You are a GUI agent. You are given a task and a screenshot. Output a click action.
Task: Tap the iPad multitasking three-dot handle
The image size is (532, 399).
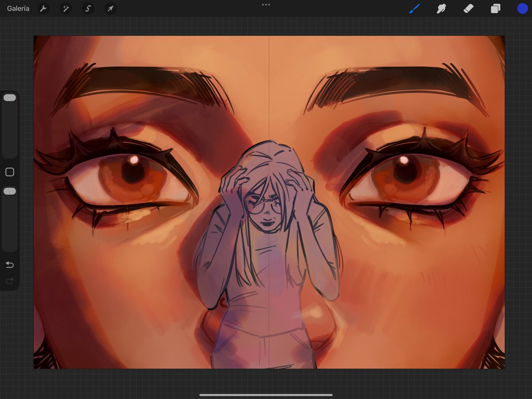pyautogui.click(x=266, y=4)
